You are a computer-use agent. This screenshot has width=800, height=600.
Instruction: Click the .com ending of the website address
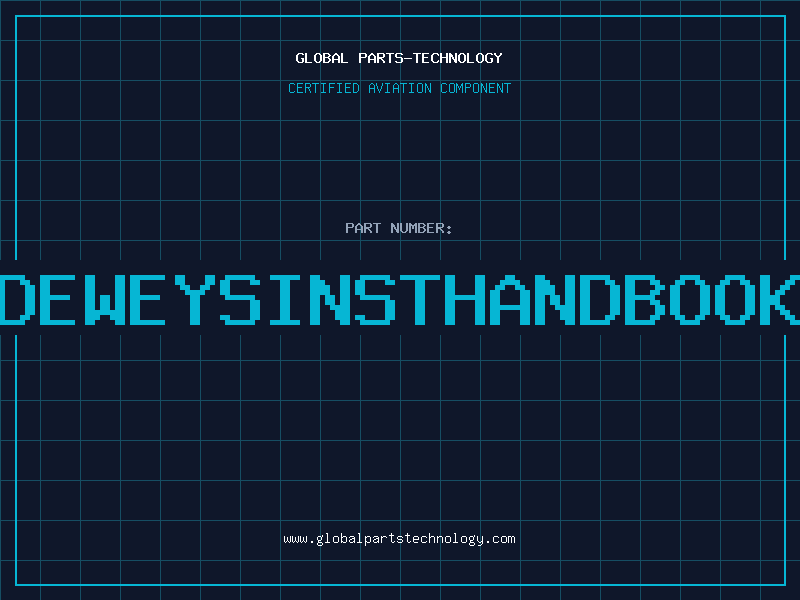(499, 539)
